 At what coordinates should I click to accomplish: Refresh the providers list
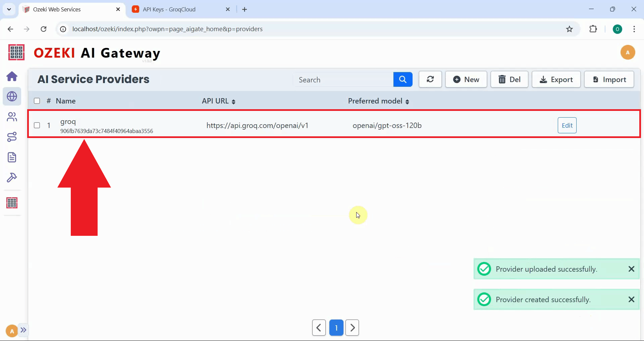430,80
